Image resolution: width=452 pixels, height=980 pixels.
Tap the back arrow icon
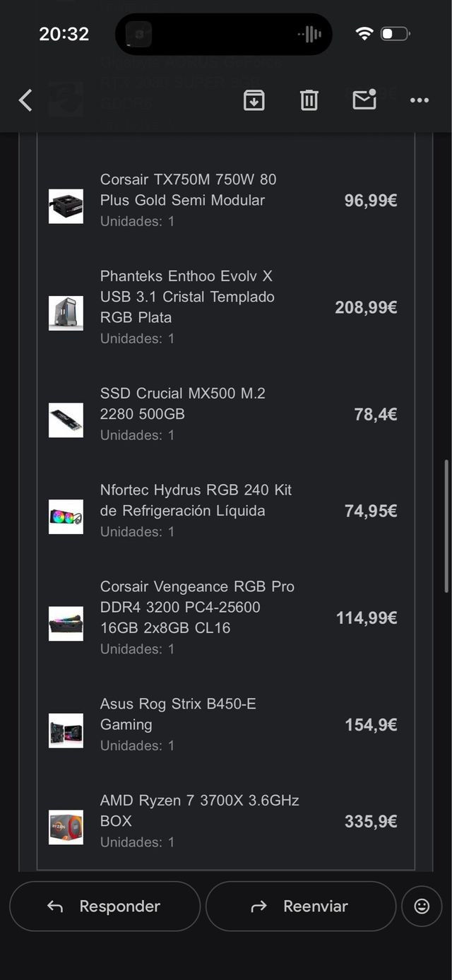[x=25, y=100]
